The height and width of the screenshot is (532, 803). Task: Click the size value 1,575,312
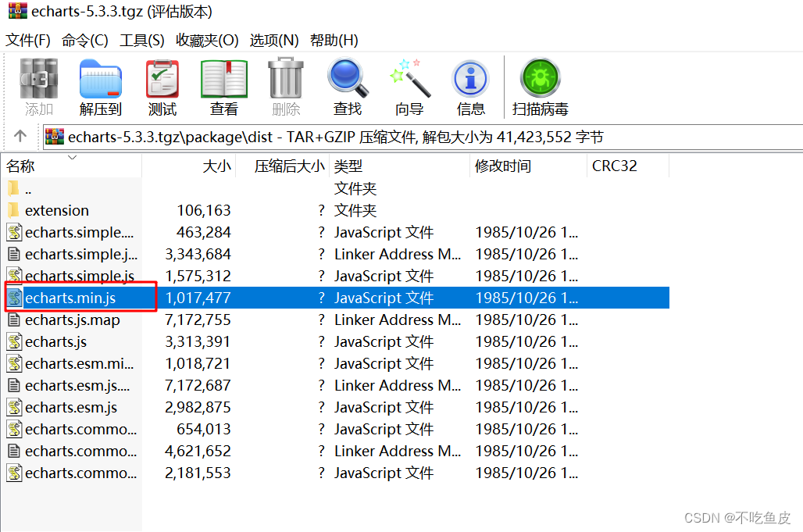(x=198, y=276)
